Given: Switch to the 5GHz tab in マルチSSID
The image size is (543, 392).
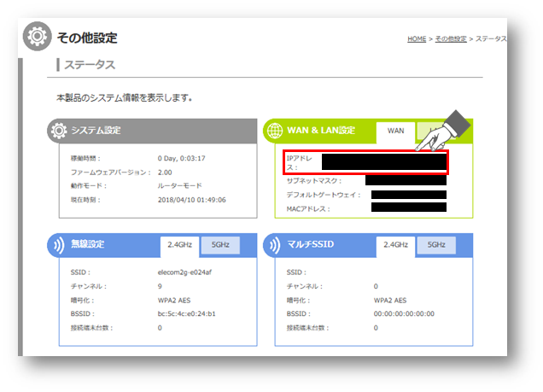Looking at the screenshot, I should pyautogui.click(x=436, y=245).
